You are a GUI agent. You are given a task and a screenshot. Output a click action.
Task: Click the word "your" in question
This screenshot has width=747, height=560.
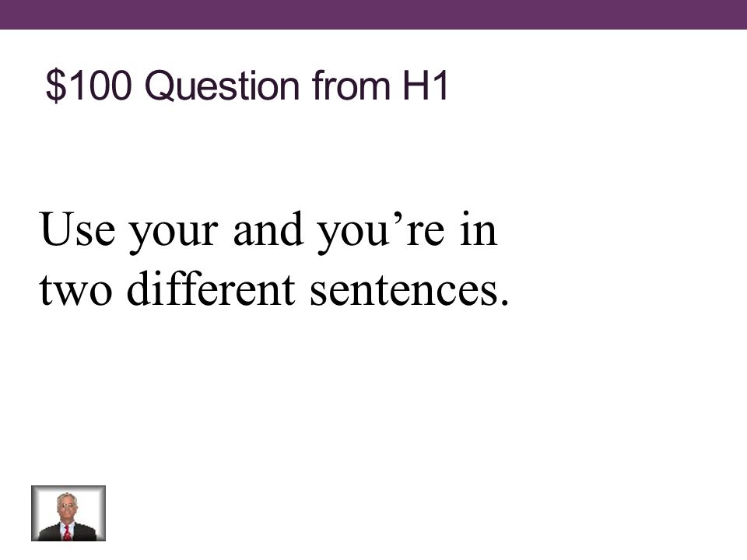pos(174,233)
